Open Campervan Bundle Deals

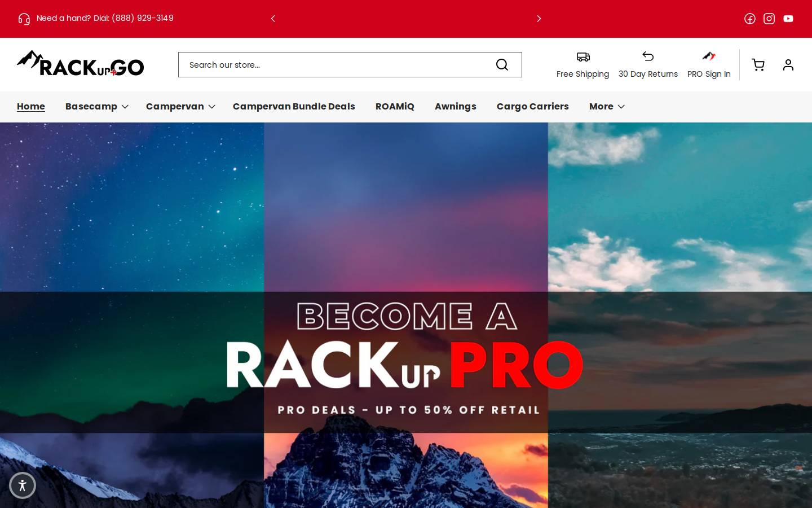pos(294,106)
